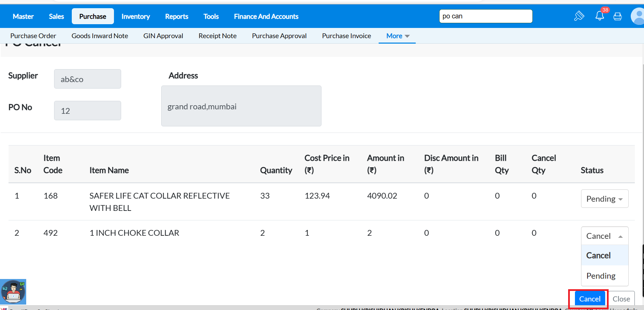
Task: Click the PO No field
Action: [x=87, y=111]
